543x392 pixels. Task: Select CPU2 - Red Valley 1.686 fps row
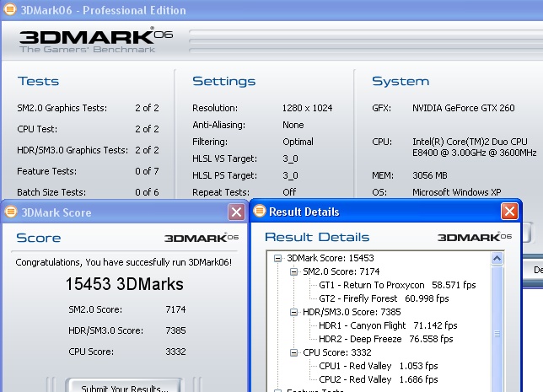coord(378,379)
